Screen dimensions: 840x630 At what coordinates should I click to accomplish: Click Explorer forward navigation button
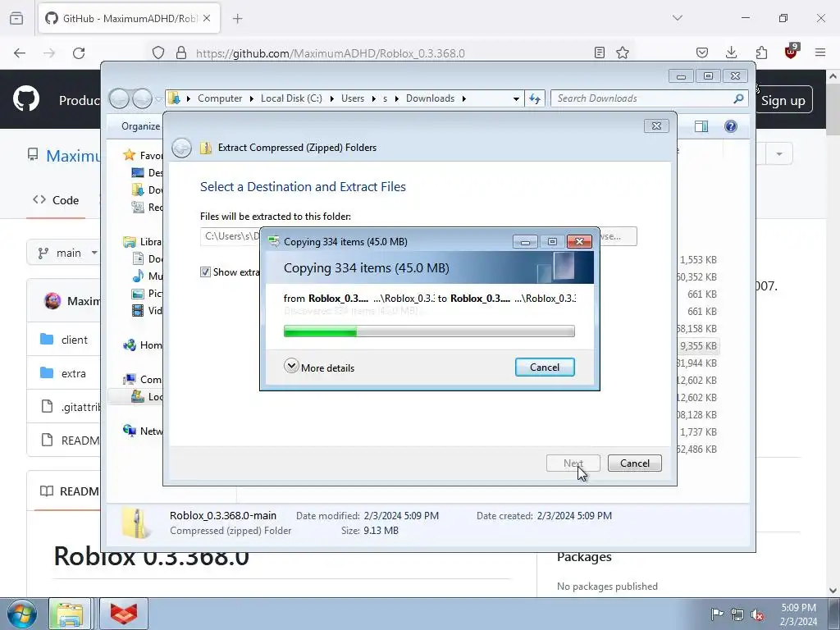[142, 98]
